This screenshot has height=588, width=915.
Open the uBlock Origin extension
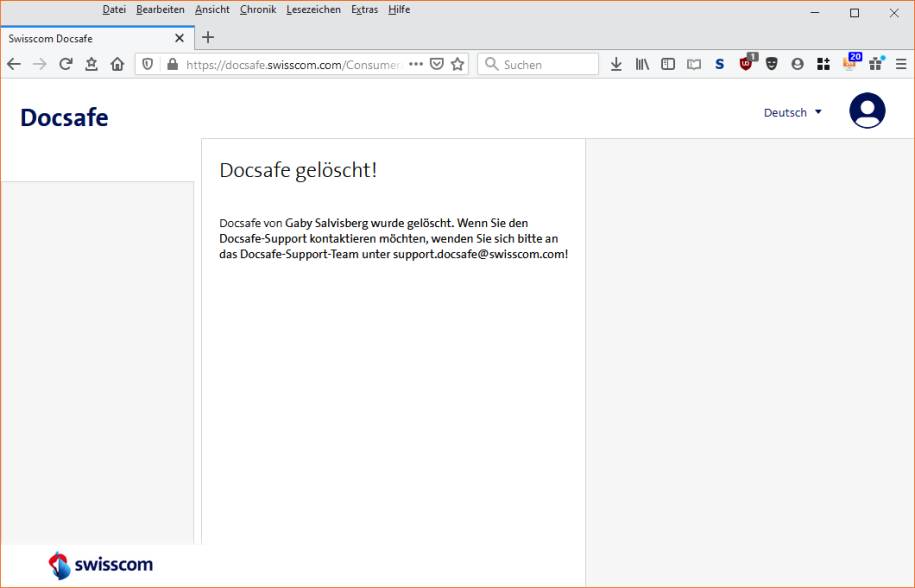click(x=746, y=63)
